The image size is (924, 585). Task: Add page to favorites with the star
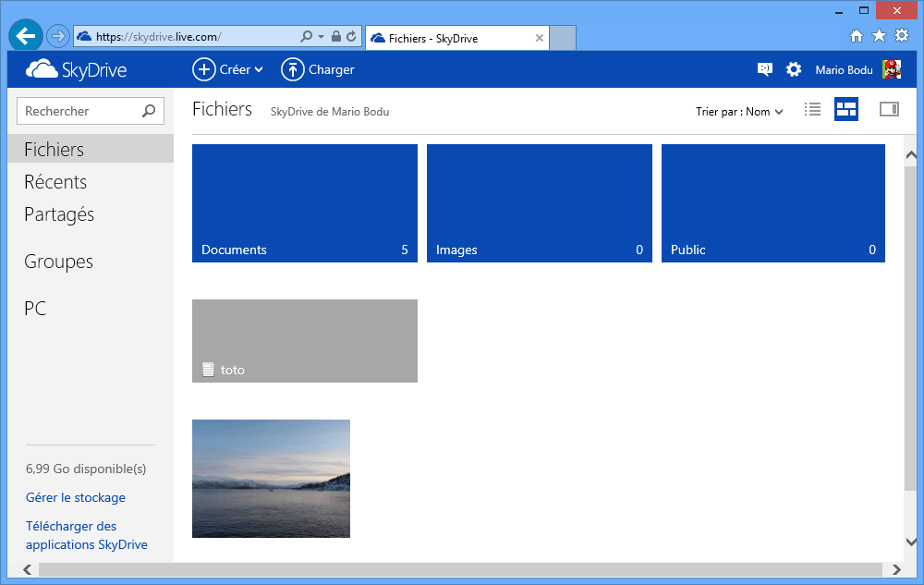[879, 36]
